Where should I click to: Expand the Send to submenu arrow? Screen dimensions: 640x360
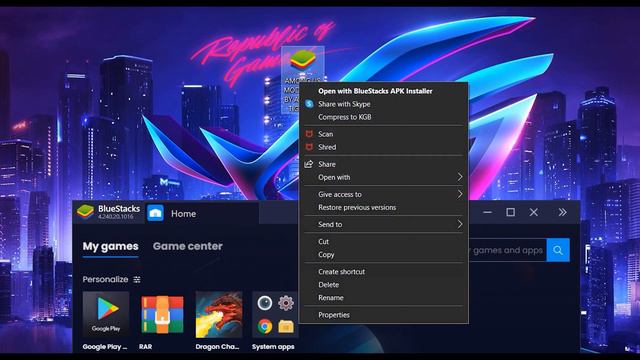click(x=460, y=224)
